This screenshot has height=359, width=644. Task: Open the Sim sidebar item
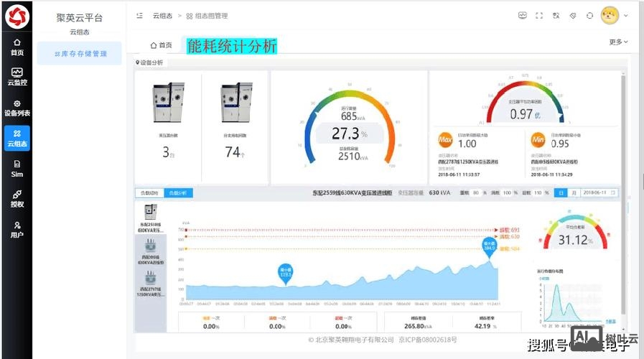pyautogui.click(x=17, y=169)
